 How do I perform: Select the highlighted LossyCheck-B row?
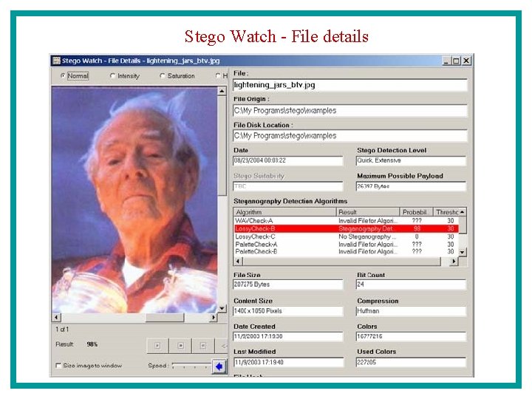coord(346,228)
